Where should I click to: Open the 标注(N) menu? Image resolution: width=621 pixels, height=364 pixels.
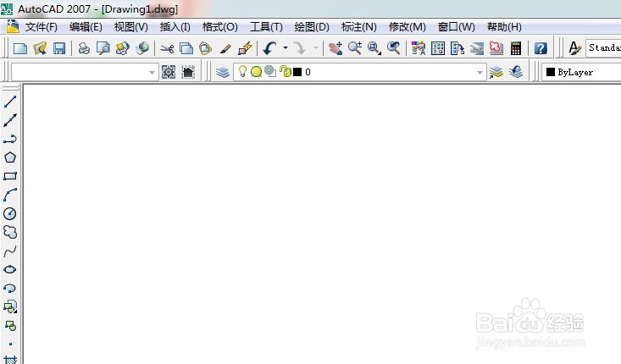359,27
